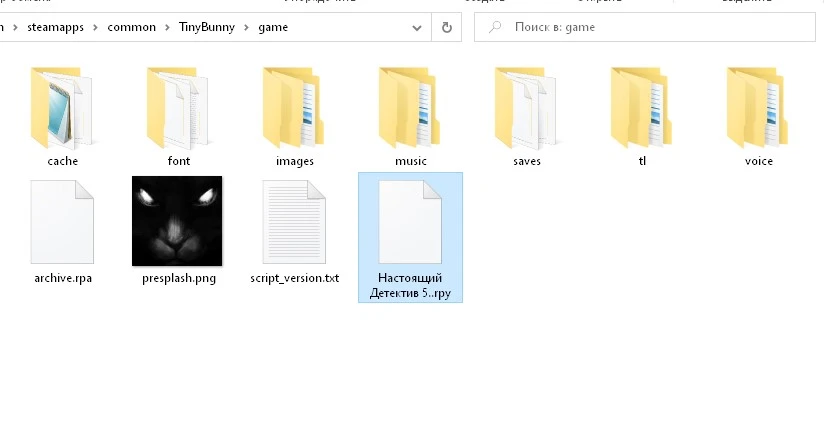
Task: Open the music folder icon
Action: pyautogui.click(x=410, y=108)
